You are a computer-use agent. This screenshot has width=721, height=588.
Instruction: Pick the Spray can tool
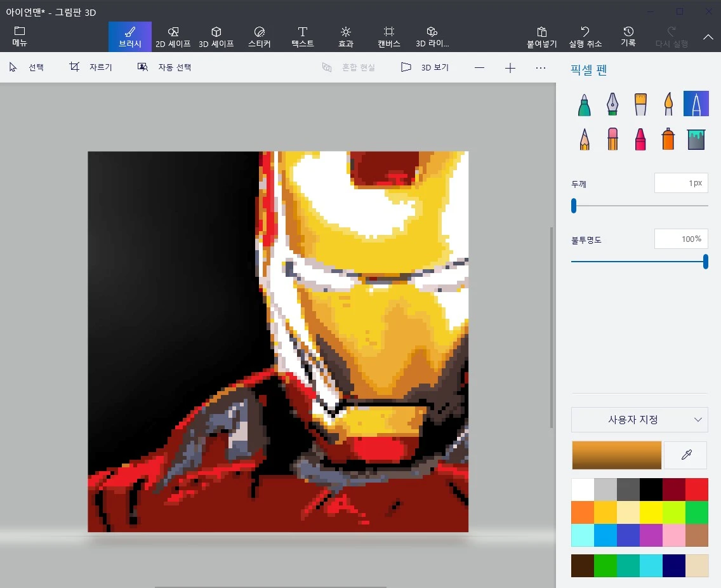coord(668,138)
